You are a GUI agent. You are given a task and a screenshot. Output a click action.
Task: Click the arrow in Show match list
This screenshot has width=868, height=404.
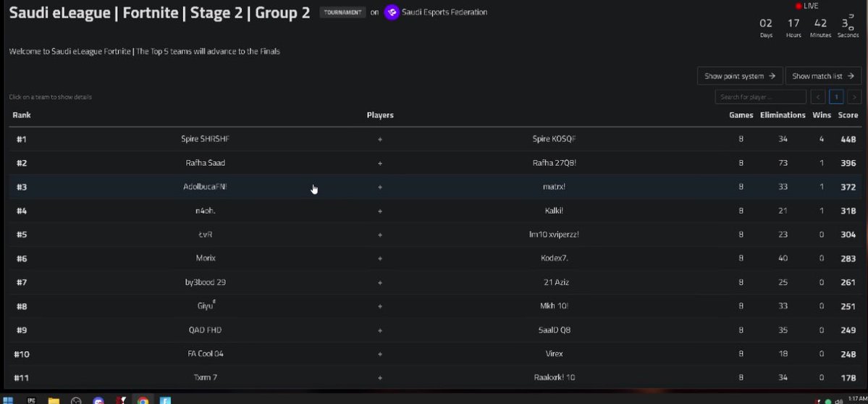click(x=851, y=76)
